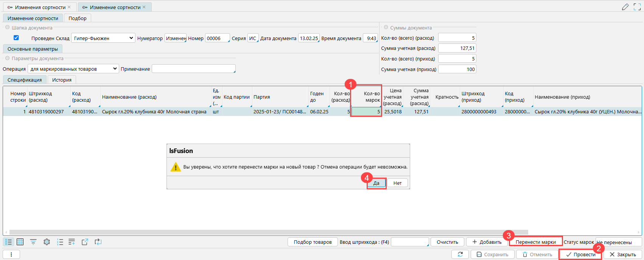The width and height of the screenshot is (644, 260).
Task: Collapse the Шапка документа section
Action: pos(7,28)
